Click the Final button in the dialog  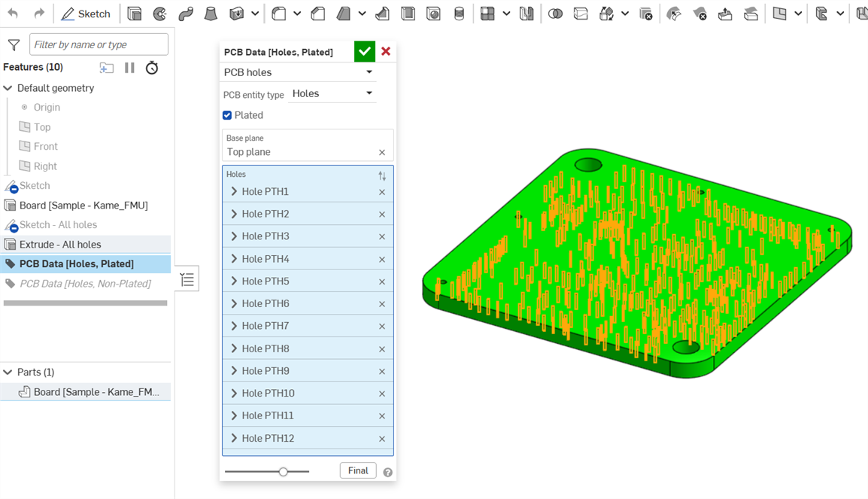click(357, 470)
